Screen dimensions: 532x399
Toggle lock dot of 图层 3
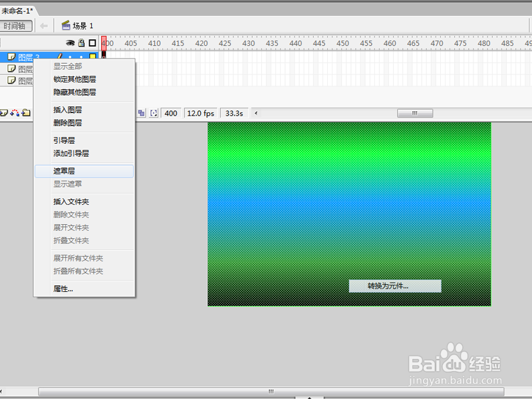click(x=81, y=57)
